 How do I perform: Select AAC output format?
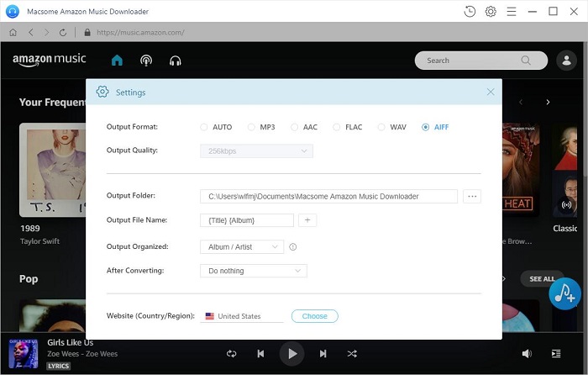pos(304,127)
